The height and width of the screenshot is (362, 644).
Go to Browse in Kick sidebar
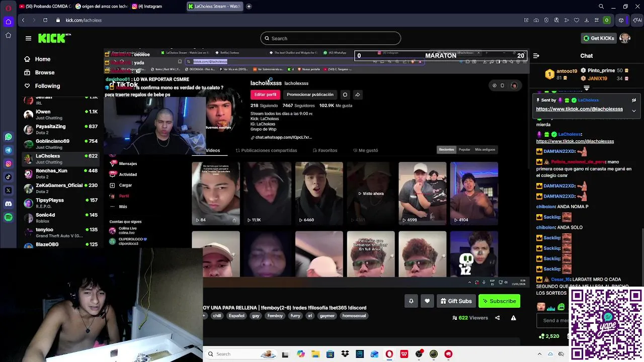(40, 72)
